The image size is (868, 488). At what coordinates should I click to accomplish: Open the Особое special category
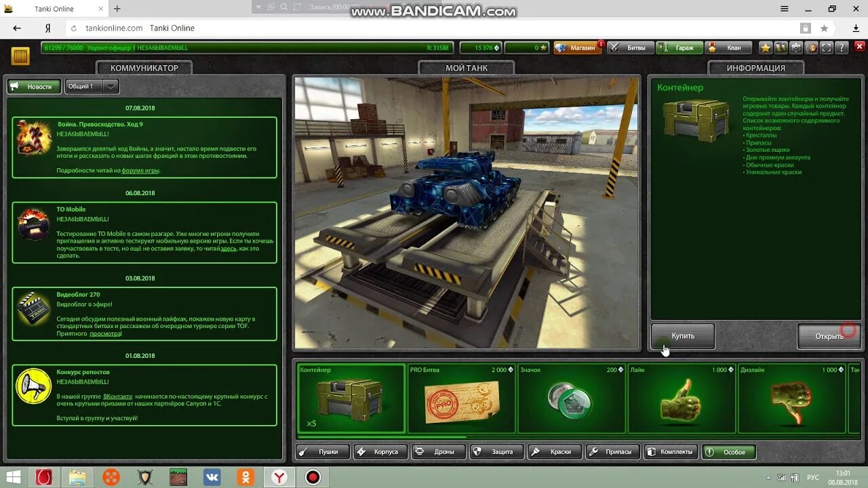click(729, 451)
